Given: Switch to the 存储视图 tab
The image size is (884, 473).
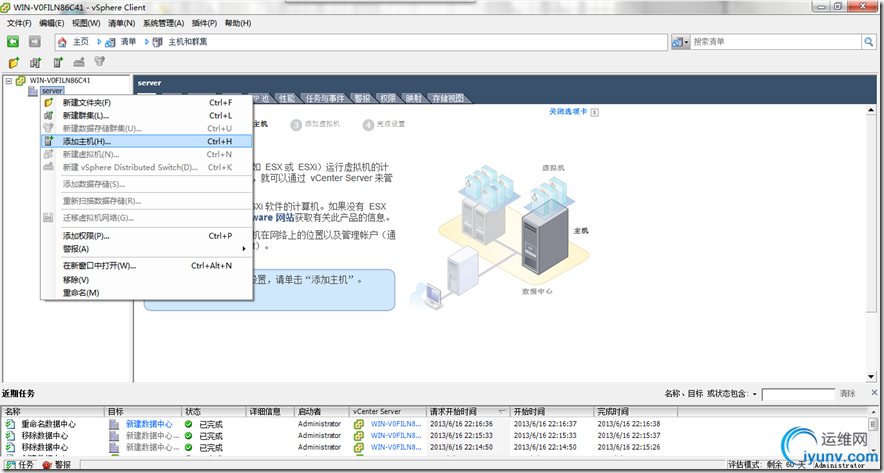Looking at the screenshot, I should (x=448, y=98).
